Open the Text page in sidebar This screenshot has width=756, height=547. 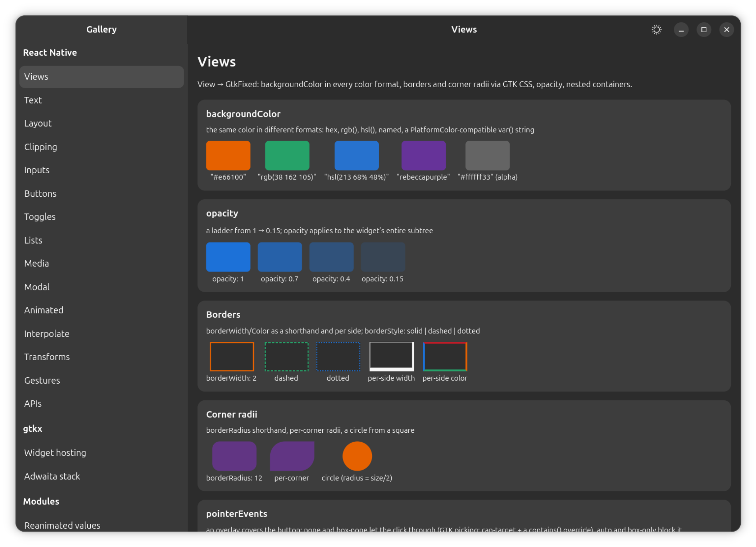tap(102, 100)
